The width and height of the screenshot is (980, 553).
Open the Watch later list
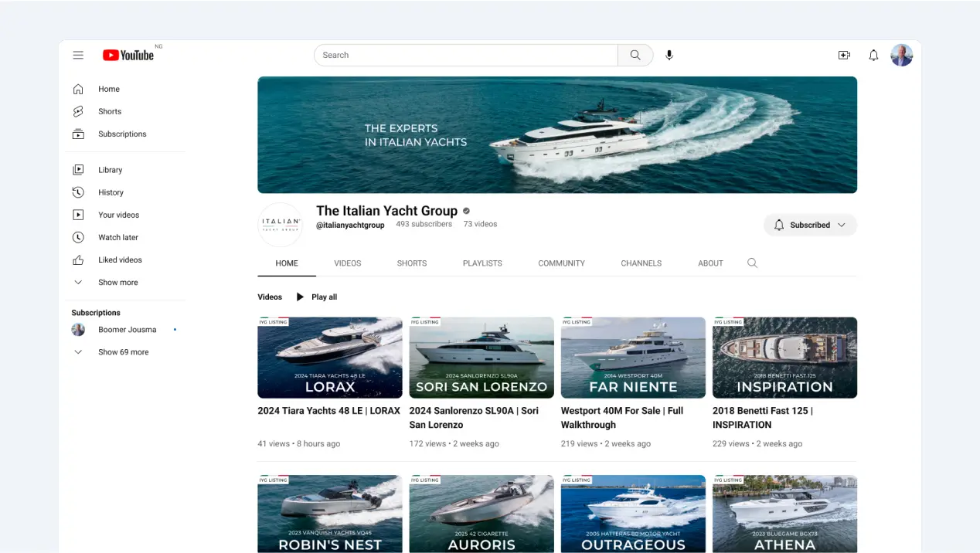117,237
